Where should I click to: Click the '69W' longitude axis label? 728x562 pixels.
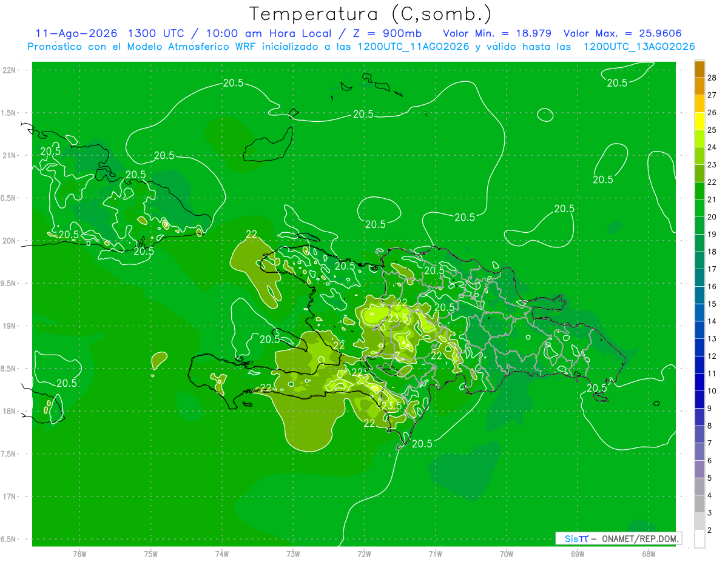click(578, 554)
